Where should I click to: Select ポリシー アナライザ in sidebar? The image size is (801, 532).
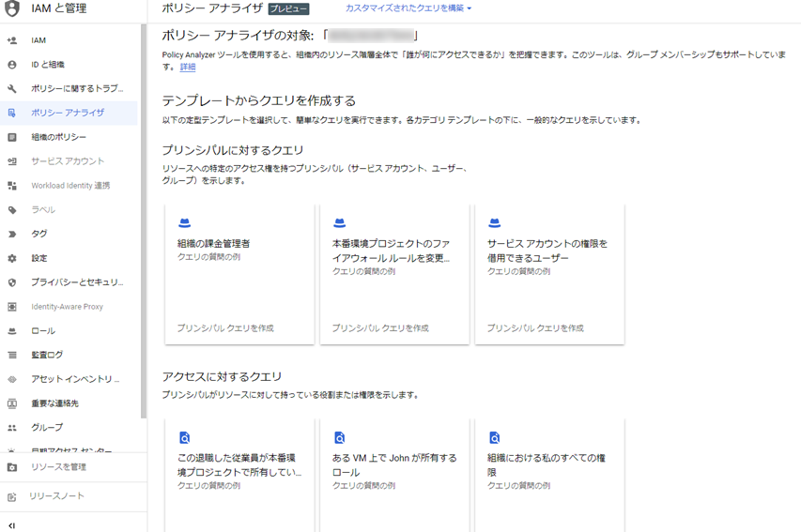(69, 113)
